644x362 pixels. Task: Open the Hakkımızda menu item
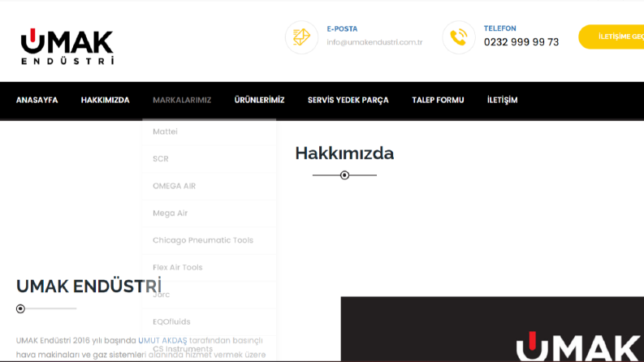tap(105, 100)
